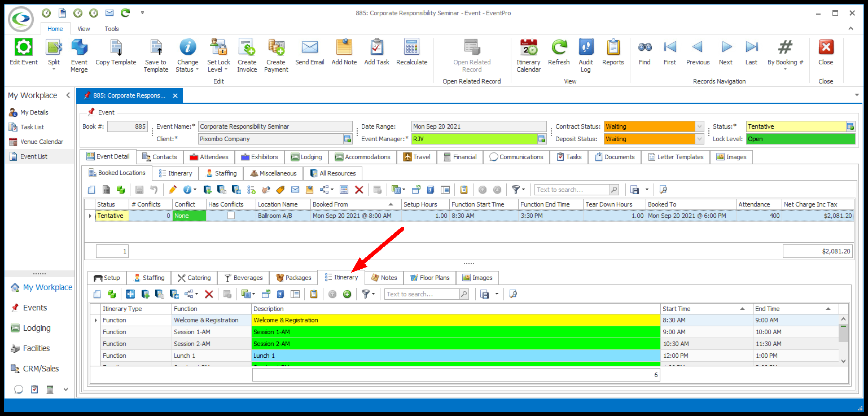Click the Client lookup button beside Pixombo Company
868x416 pixels.
(x=348, y=139)
